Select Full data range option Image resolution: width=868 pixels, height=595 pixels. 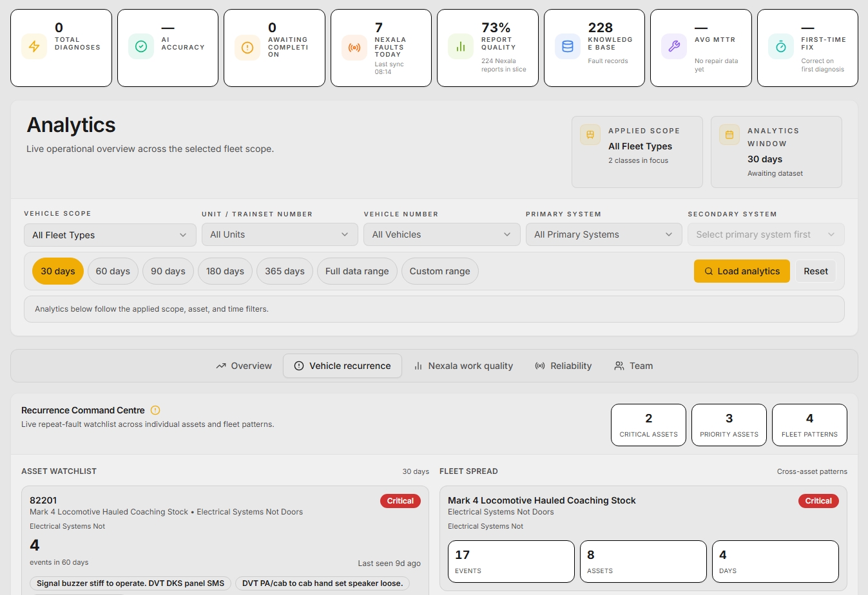(x=357, y=271)
